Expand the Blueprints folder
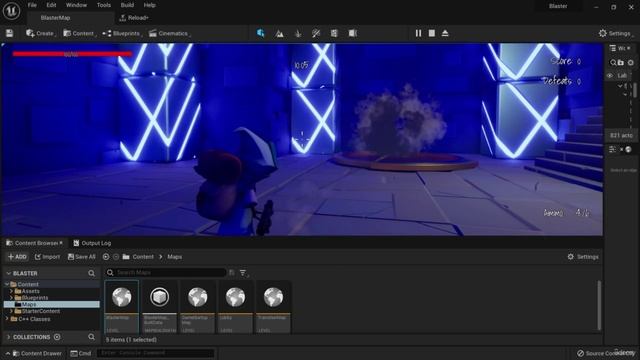640x360 pixels. coord(11,298)
